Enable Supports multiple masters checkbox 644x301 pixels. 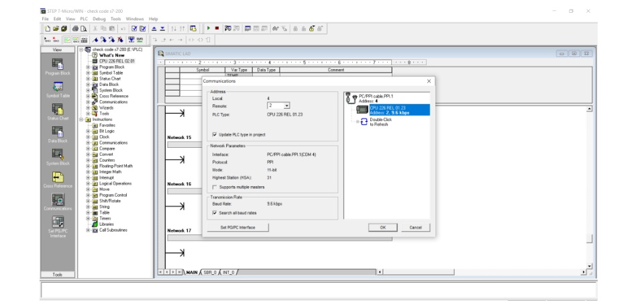click(215, 187)
